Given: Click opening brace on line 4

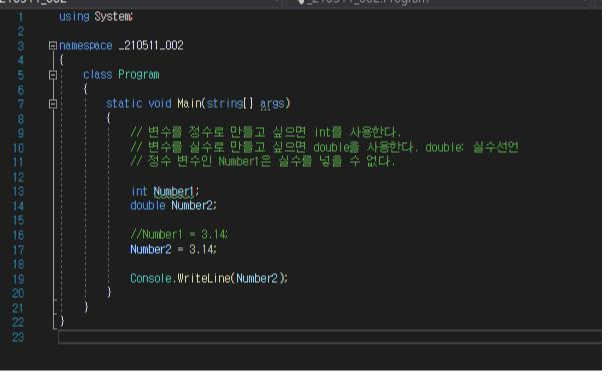Looking at the screenshot, I should coord(61,60).
